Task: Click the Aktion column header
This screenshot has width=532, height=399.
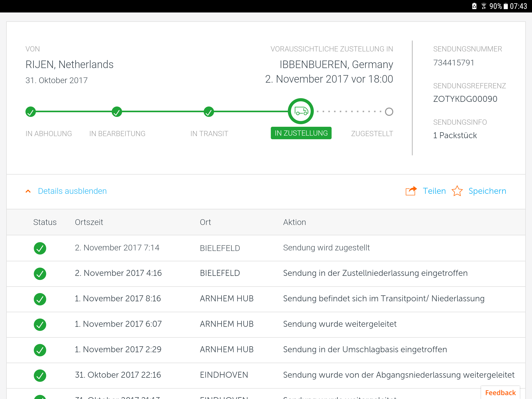Action: [294, 222]
